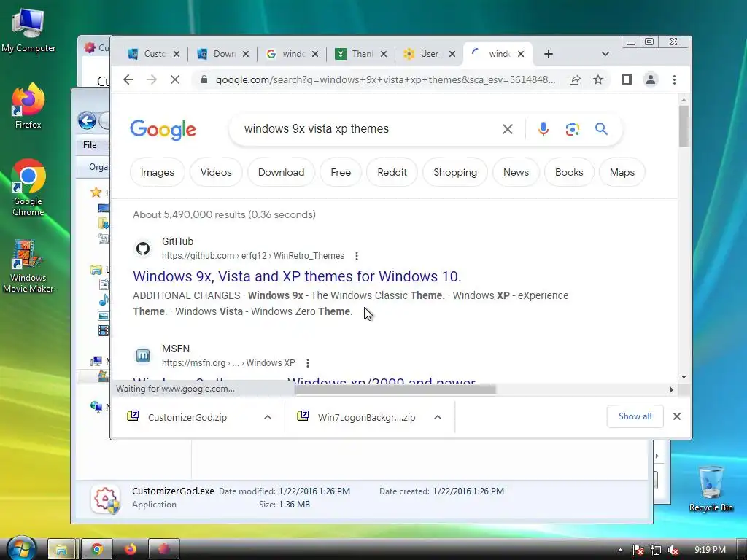The image size is (747, 560).
Task: Click the Explorer folder taskbar button
Action: coord(61,550)
